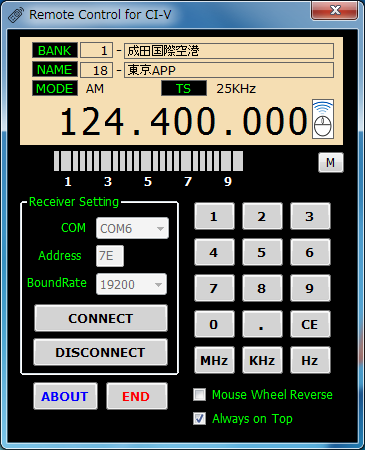Select keypad digit 2
Screen dimensions: 365x450
262,216
